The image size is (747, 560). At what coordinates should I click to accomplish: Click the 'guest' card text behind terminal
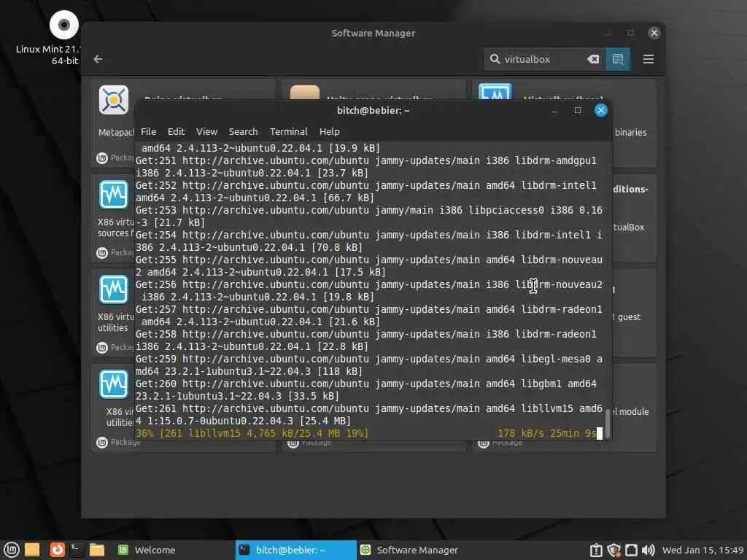pyautogui.click(x=629, y=316)
